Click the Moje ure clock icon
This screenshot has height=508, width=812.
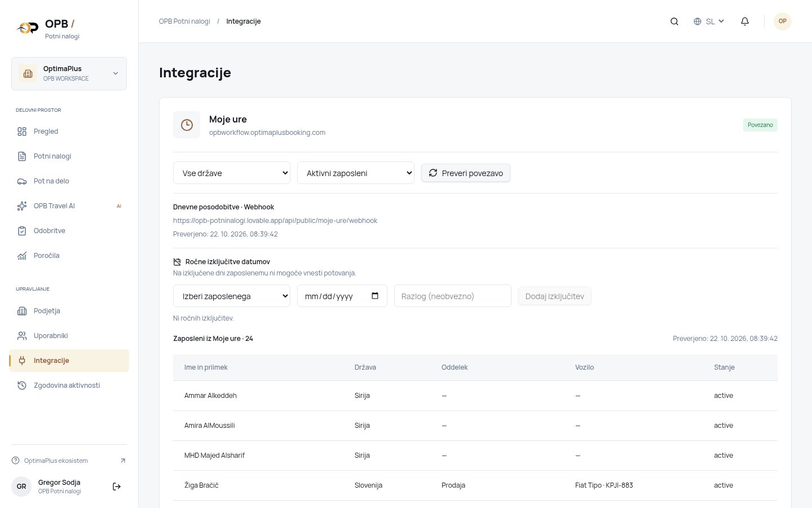(187, 125)
